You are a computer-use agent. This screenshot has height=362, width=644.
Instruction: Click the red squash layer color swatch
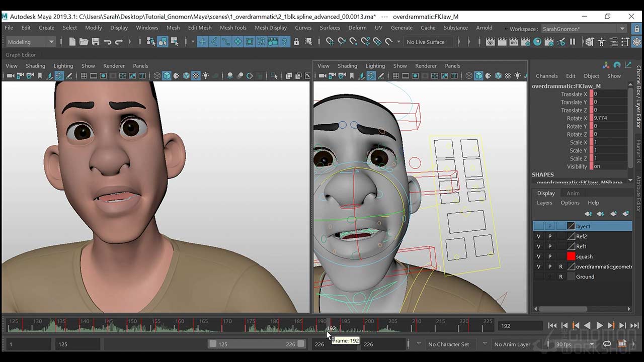(x=571, y=256)
